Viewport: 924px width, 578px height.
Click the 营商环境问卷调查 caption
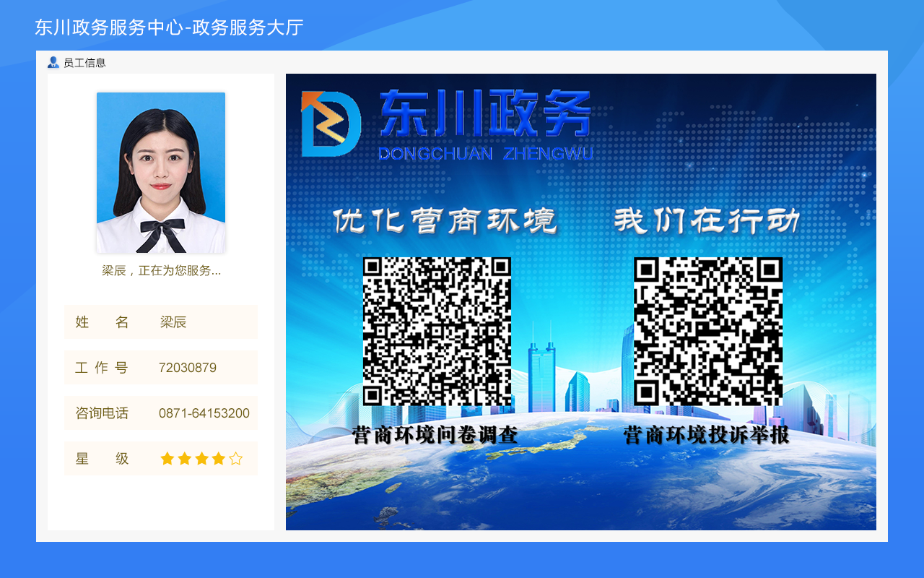click(435, 435)
